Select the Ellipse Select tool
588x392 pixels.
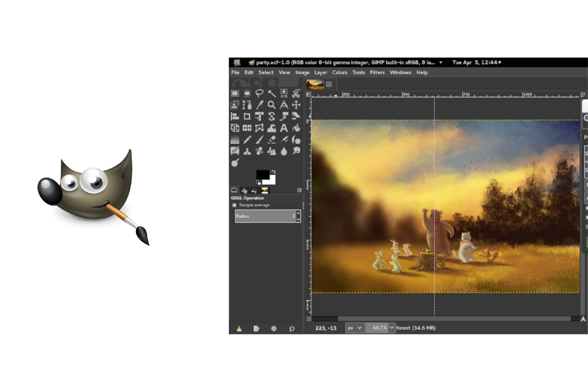click(x=247, y=93)
